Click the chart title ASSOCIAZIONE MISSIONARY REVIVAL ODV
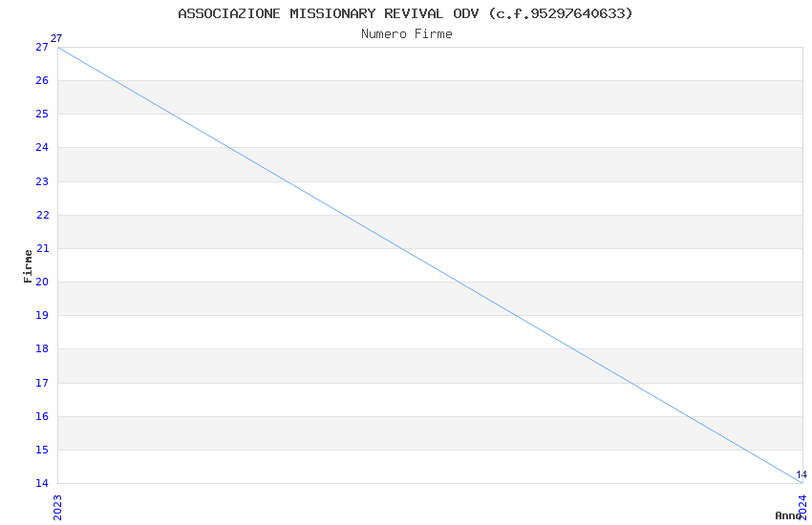Screen dimensions: 812x525 [x=405, y=13]
